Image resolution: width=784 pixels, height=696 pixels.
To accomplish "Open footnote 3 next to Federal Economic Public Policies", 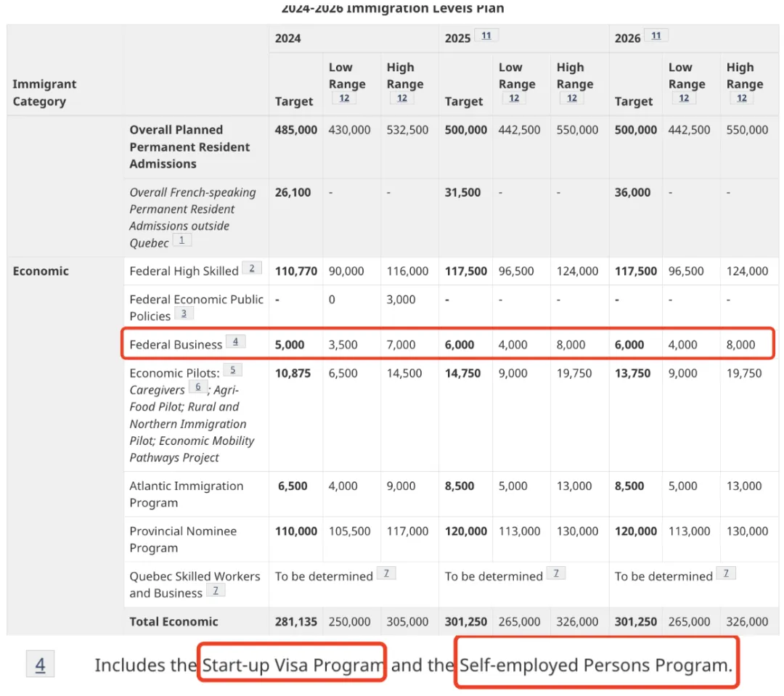I will (184, 314).
